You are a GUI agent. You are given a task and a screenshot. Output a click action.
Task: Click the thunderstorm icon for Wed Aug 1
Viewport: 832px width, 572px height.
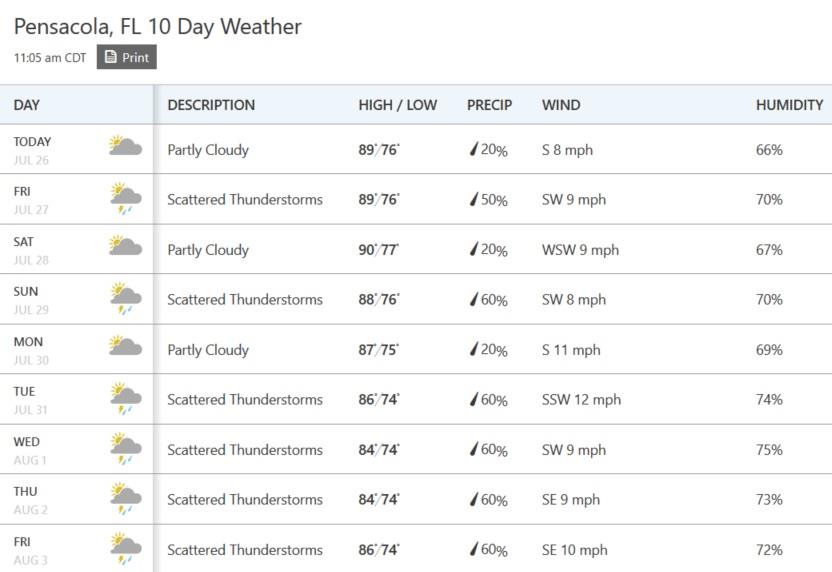point(126,448)
